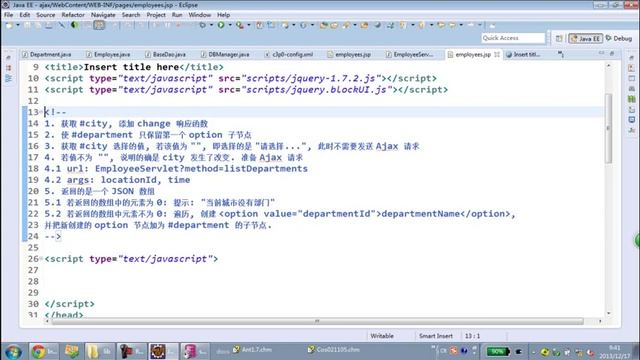The width and height of the screenshot is (640, 360).
Task: Click the Eclipse taskbar icon
Action: click(164, 351)
